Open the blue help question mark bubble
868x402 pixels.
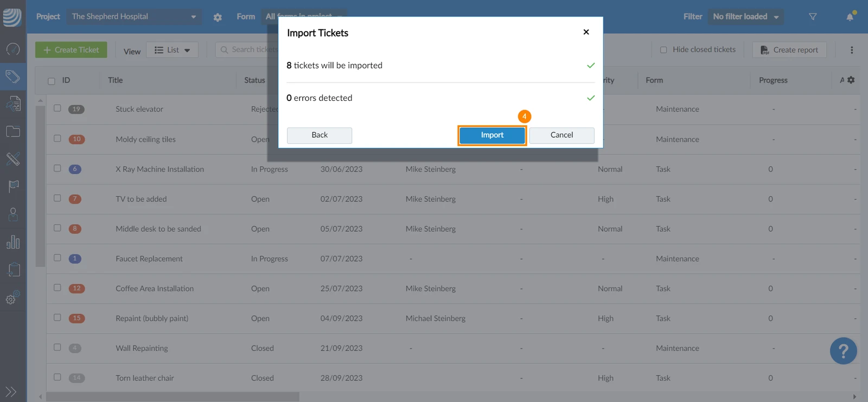pos(843,351)
